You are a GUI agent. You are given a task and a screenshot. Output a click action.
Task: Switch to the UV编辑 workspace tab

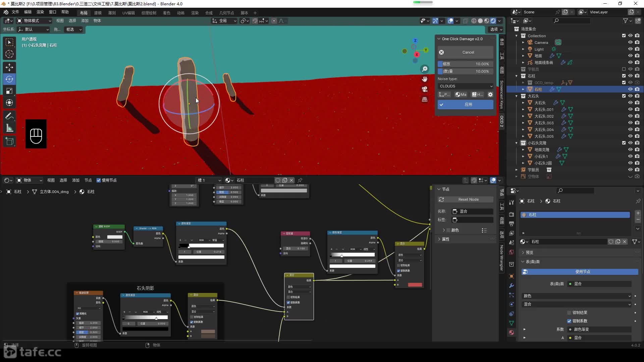[x=128, y=13]
